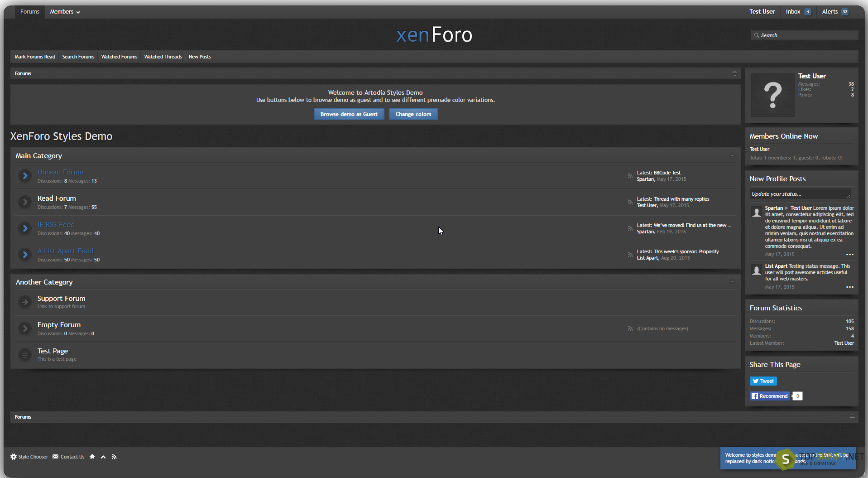Click the Facebook Recommend button
Viewport: 868px width, 478px height.
point(769,396)
